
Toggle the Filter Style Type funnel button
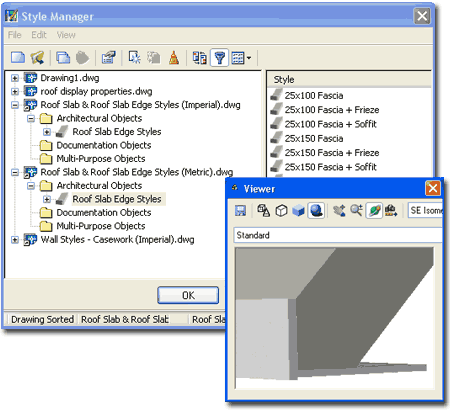[219, 58]
